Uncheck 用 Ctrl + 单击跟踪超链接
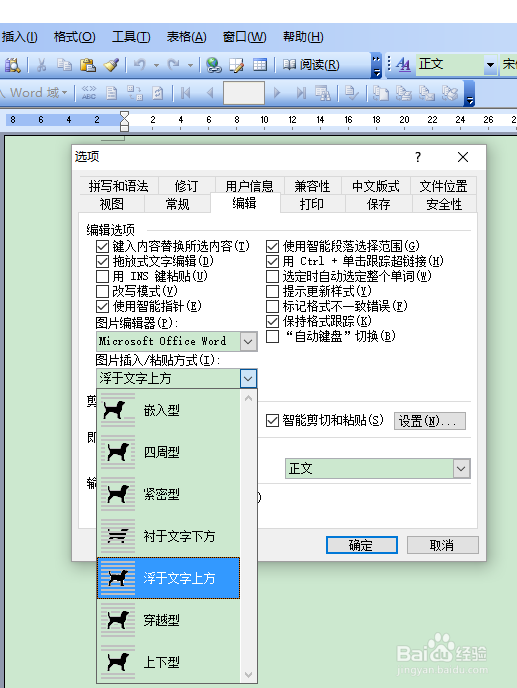This screenshot has height=688, width=517. [273, 262]
